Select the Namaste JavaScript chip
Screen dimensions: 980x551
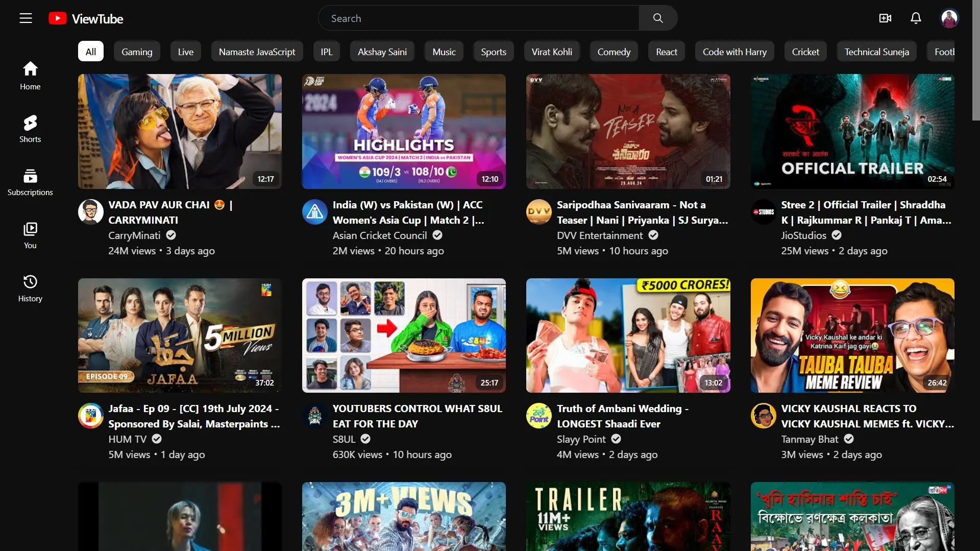(257, 52)
